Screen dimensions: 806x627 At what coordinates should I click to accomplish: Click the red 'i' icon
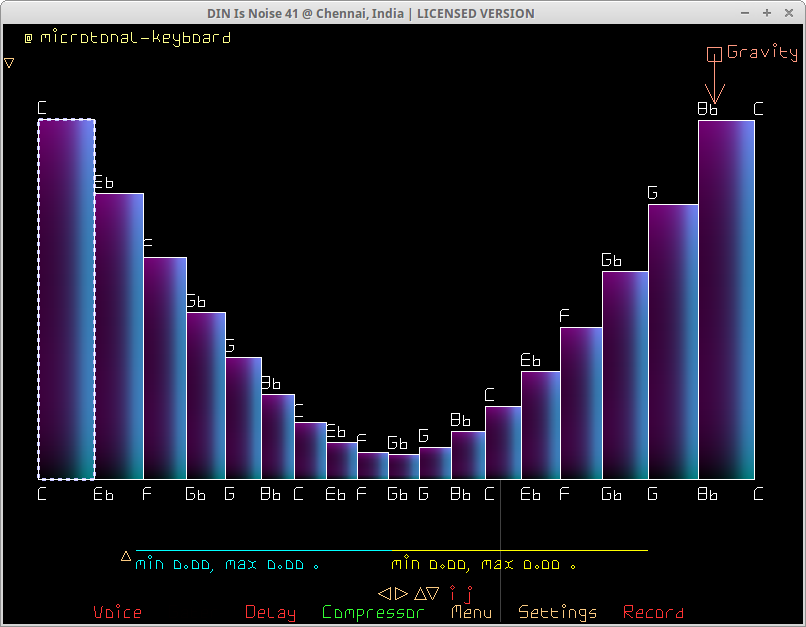452,593
